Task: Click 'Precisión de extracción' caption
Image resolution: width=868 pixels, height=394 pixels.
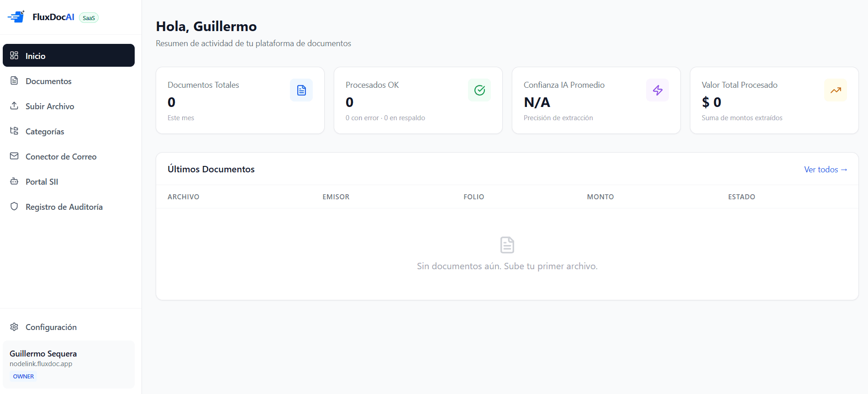Action: 558,118
